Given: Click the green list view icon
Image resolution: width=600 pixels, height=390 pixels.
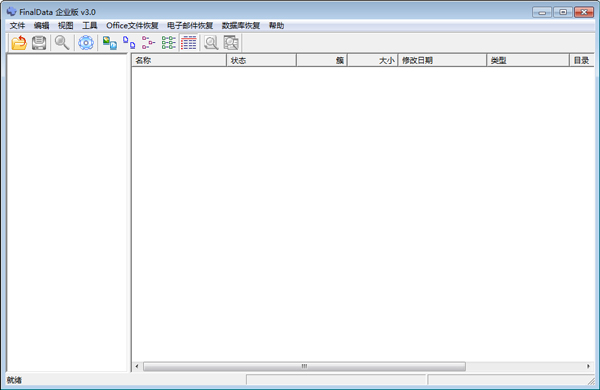Looking at the screenshot, I should (168, 42).
